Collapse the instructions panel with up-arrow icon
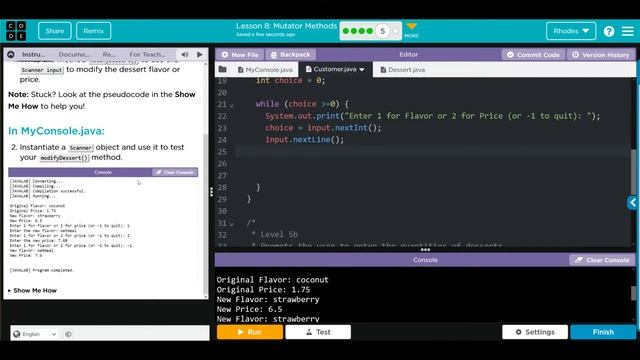Screen dimensions: 640x360 click(11, 54)
